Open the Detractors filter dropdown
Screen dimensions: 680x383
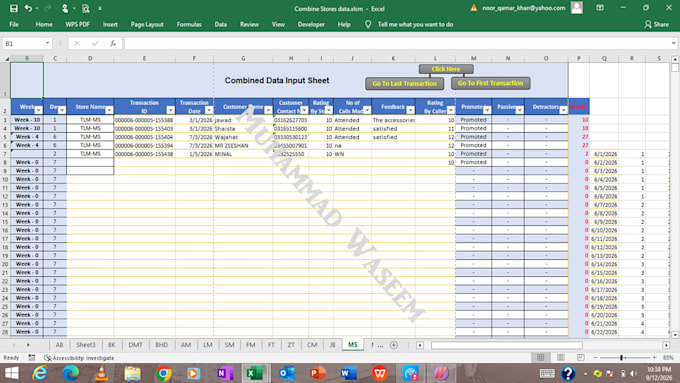point(563,110)
